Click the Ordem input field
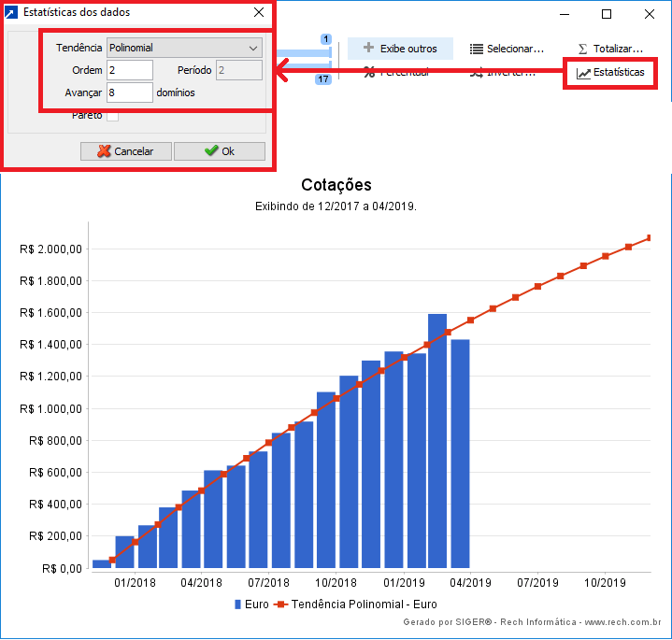Image resolution: width=672 pixels, height=640 pixels. pos(130,70)
